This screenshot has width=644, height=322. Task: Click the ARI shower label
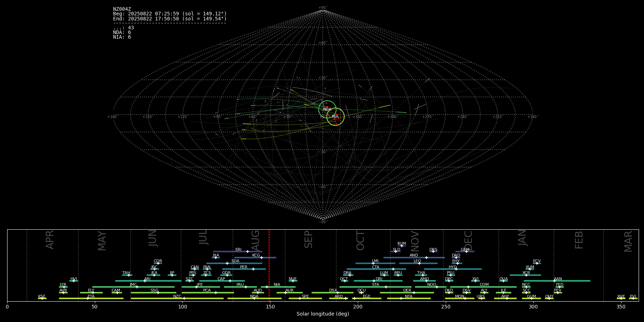pos(147,279)
